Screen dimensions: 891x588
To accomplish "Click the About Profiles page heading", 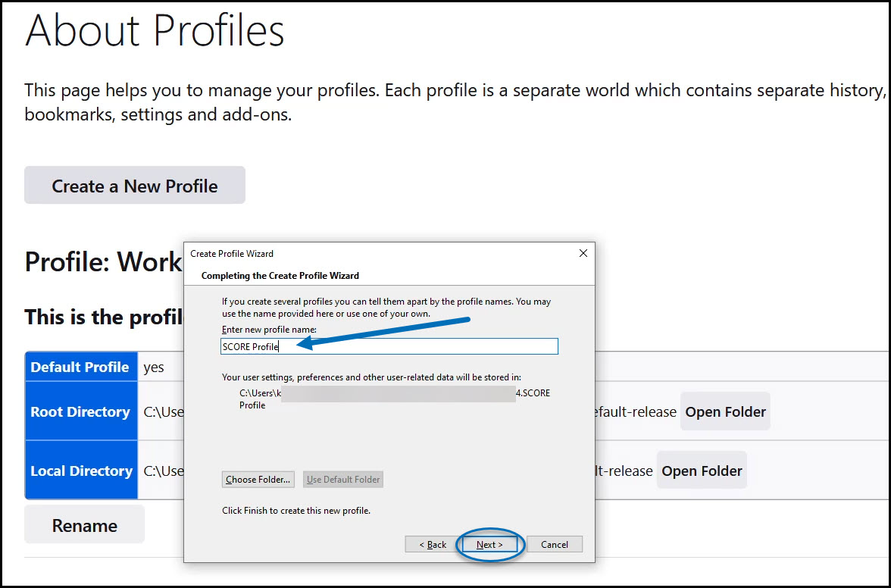I will [x=155, y=30].
